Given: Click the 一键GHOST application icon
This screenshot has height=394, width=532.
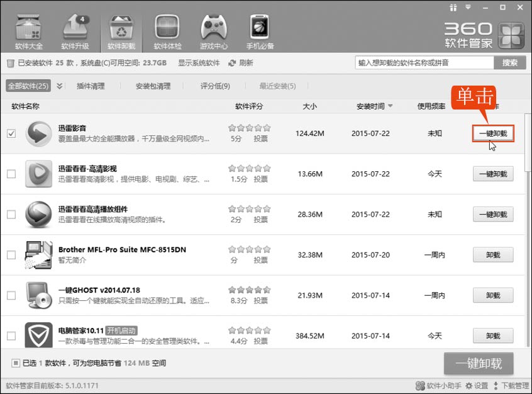Looking at the screenshot, I should pyautogui.click(x=39, y=295).
